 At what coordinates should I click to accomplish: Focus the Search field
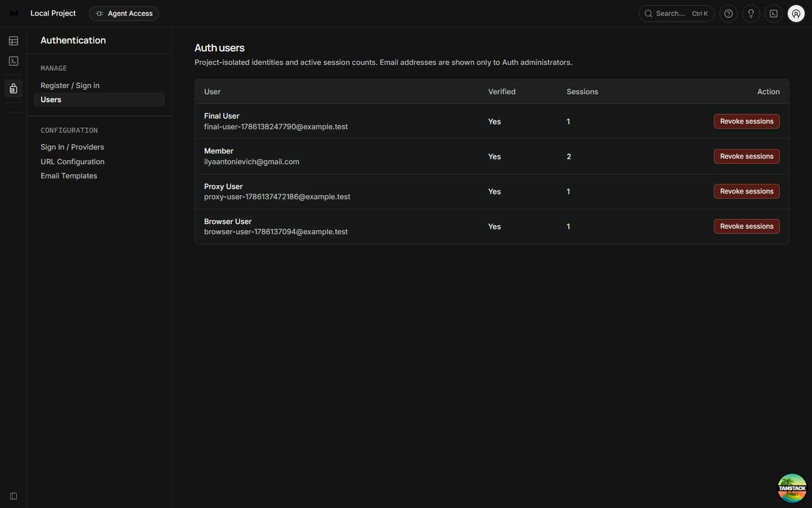click(677, 14)
